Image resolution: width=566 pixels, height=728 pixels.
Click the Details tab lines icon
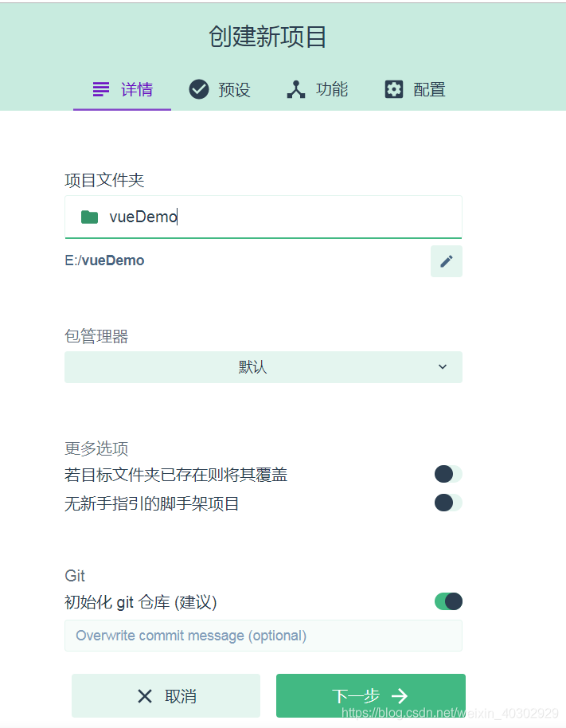point(101,89)
